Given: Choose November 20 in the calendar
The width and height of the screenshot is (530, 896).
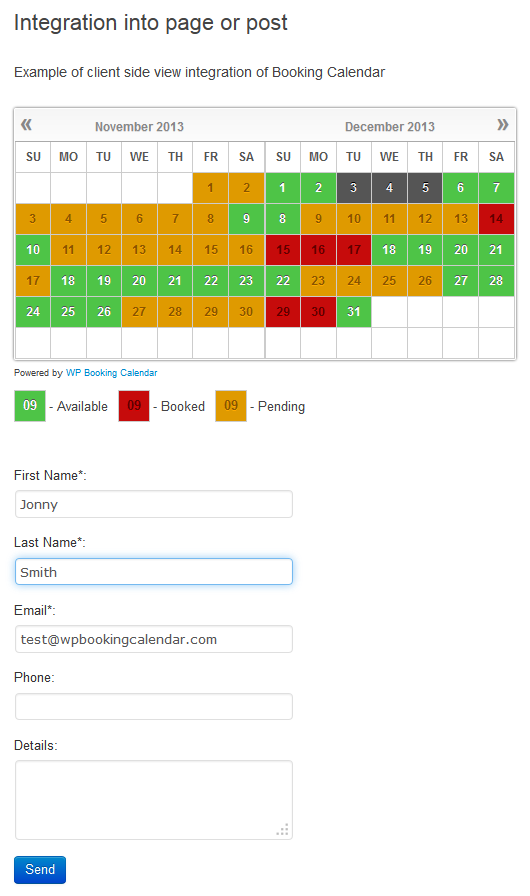Looking at the screenshot, I should coord(139,281).
